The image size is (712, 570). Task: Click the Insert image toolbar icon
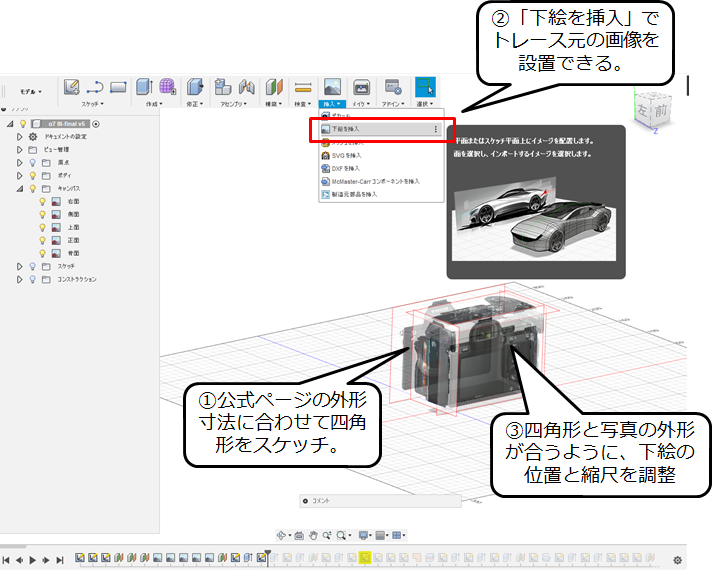332,86
